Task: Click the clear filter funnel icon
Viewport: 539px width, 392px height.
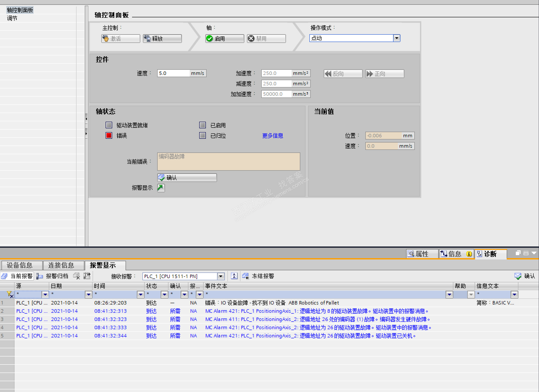Action: pyautogui.click(x=10, y=294)
